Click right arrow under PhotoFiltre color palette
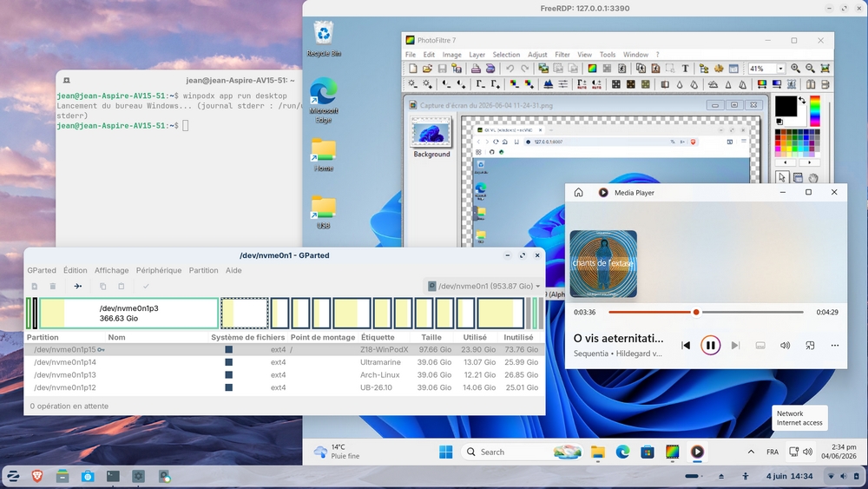 click(809, 162)
